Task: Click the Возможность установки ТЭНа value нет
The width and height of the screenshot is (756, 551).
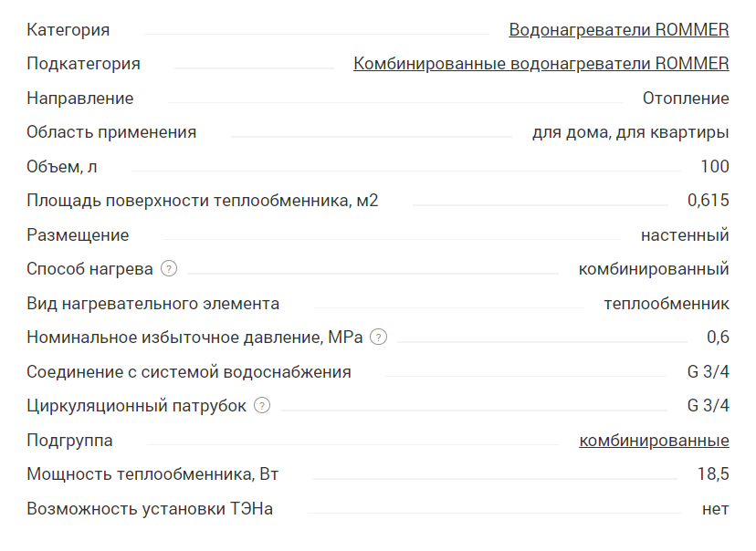Action: pyautogui.click(x=716, y=509)
